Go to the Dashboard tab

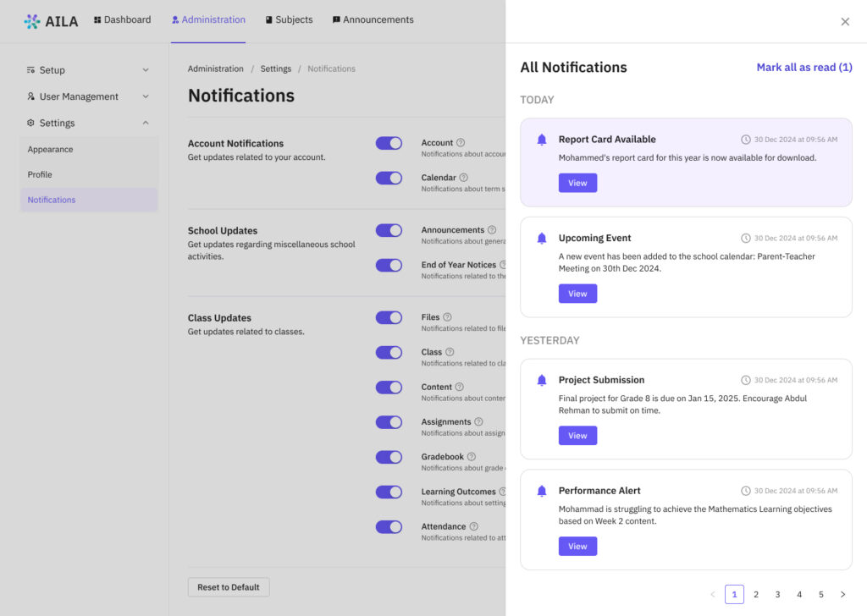[x=122, y=19]
